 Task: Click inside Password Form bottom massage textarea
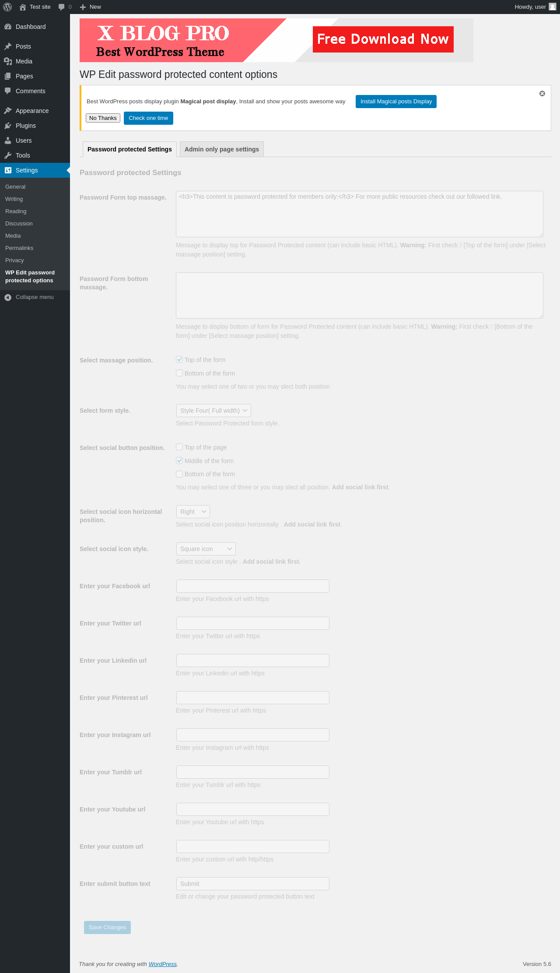tap(360, 295)
